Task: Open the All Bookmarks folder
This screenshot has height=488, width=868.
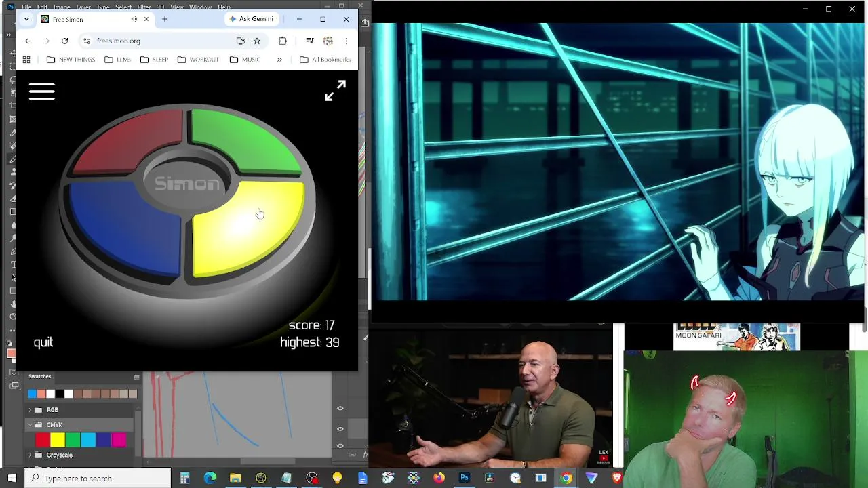Action: (325, 60)
